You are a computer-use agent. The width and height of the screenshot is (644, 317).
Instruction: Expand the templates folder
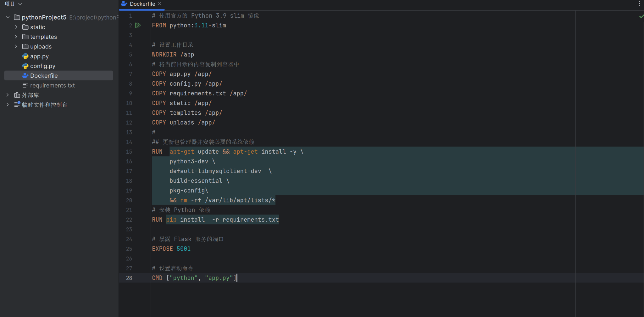[16, 37]
